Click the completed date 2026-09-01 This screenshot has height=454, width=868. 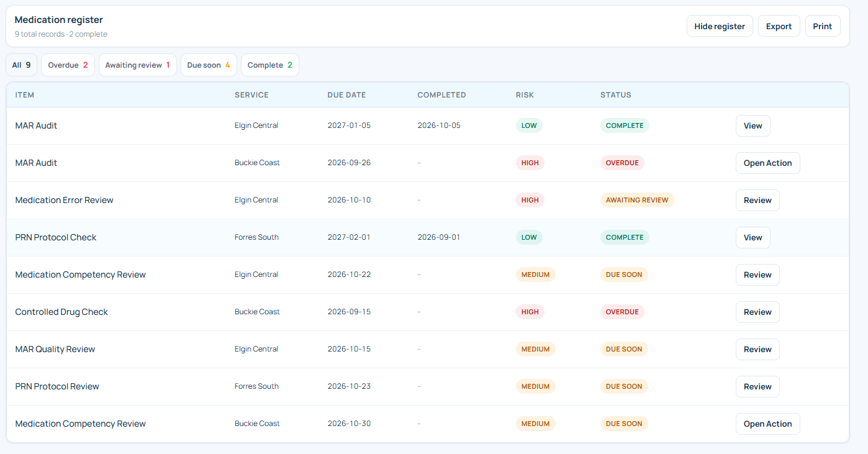(x=439, y=237)
